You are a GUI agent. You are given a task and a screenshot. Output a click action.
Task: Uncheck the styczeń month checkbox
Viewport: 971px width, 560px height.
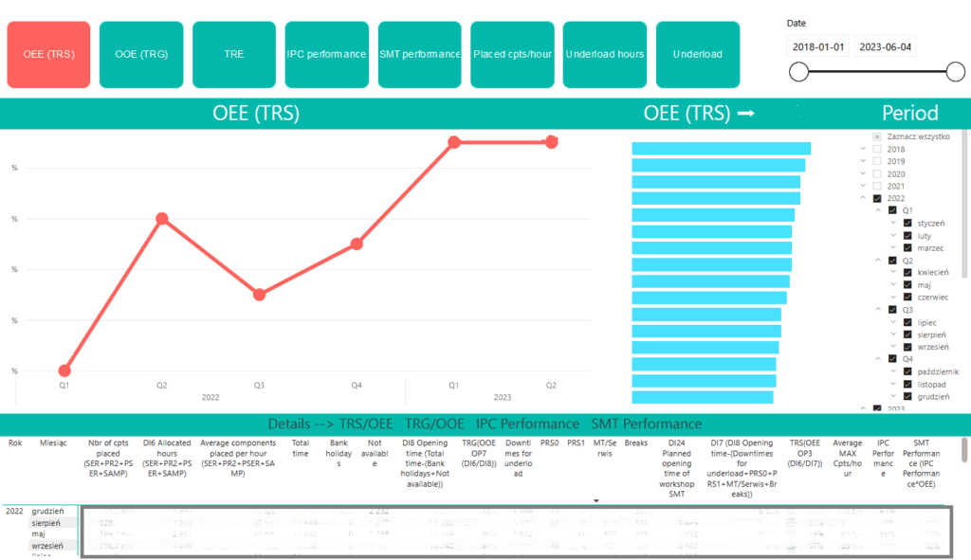[907, 224]
